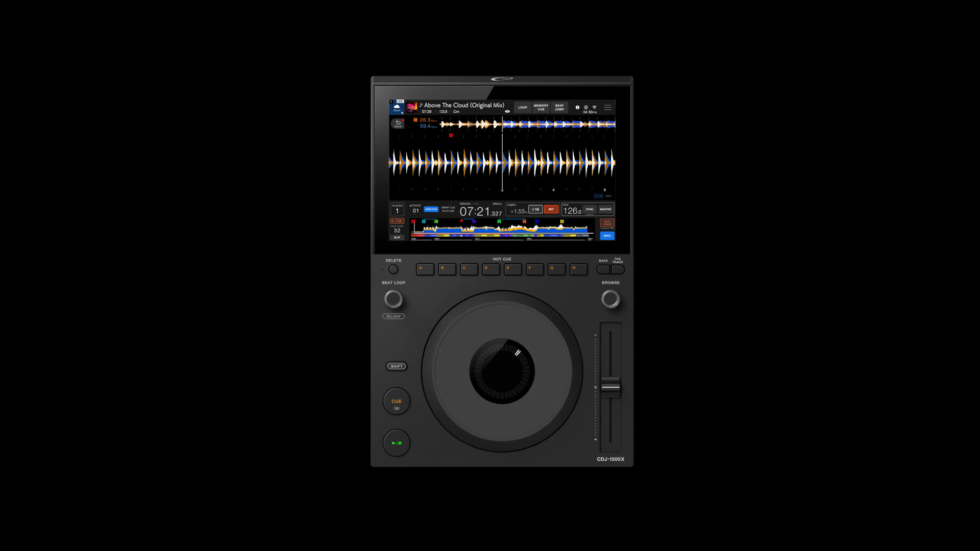Tap the info icon
Viewport: 980px width, 551px height.
click(577, 107)
